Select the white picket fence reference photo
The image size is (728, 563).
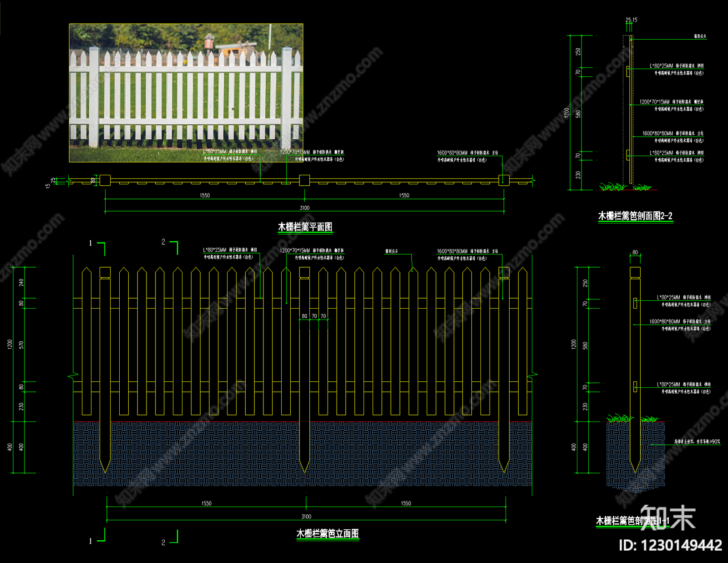pos(186,93)
